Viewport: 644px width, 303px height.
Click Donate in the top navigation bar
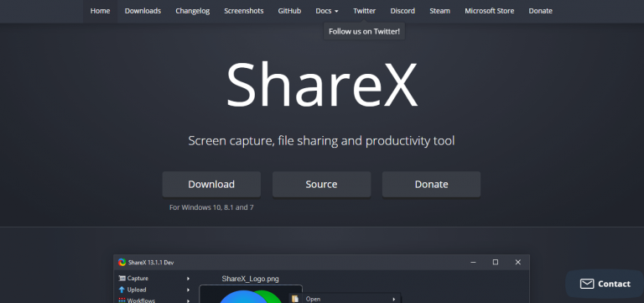tap(541, 11)
